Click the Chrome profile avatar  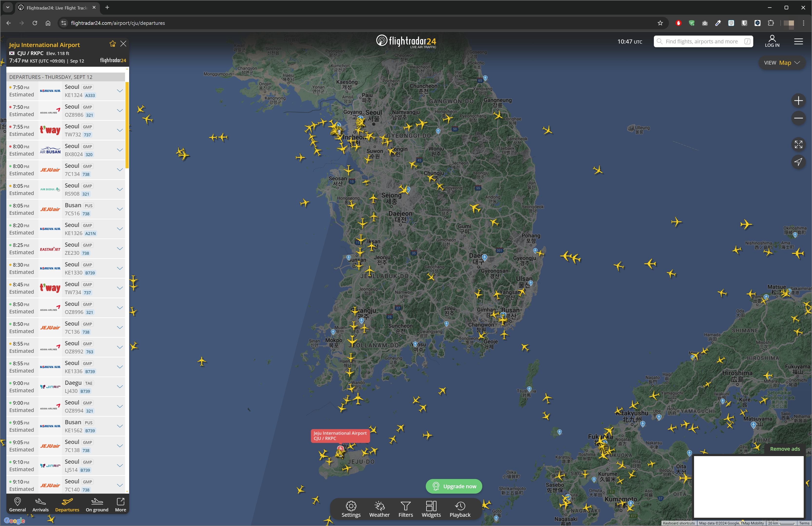tap(788, 23)
